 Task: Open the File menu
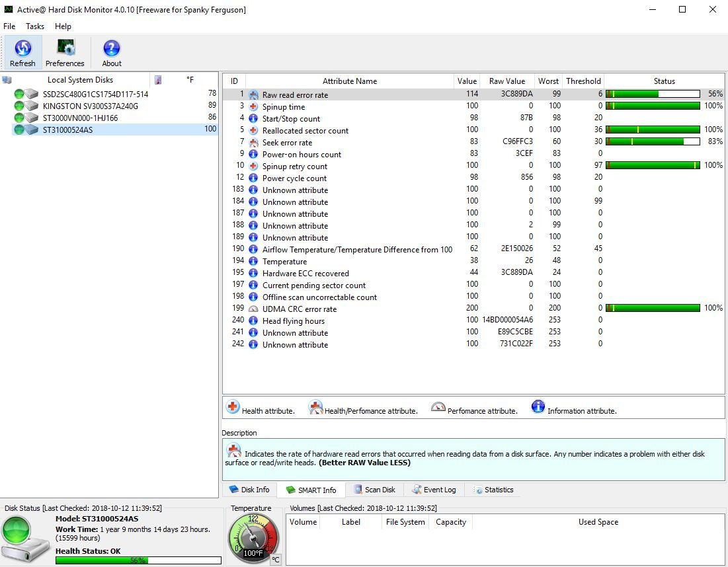(x=9, y=26)
